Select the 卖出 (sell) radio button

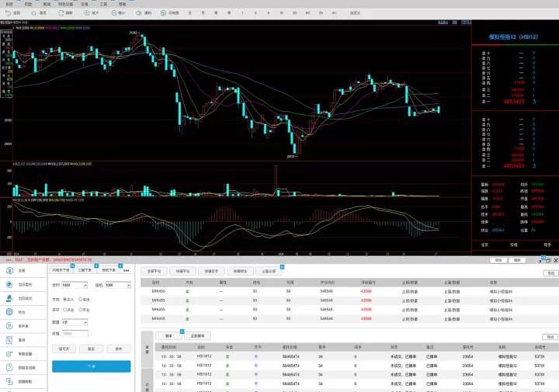81,300
